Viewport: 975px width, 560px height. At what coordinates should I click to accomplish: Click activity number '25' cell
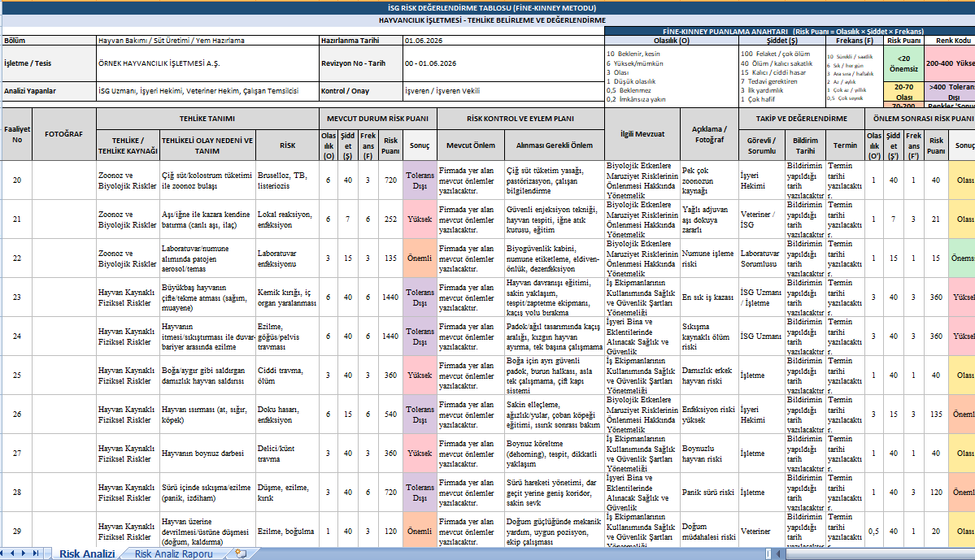tap(17, 376)
